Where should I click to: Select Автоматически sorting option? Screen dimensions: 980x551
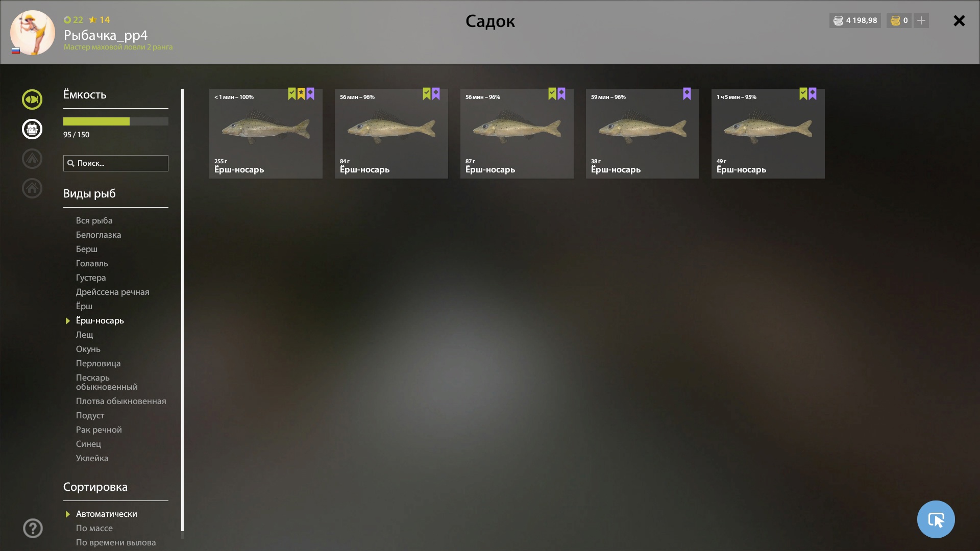tap(106, 514)
